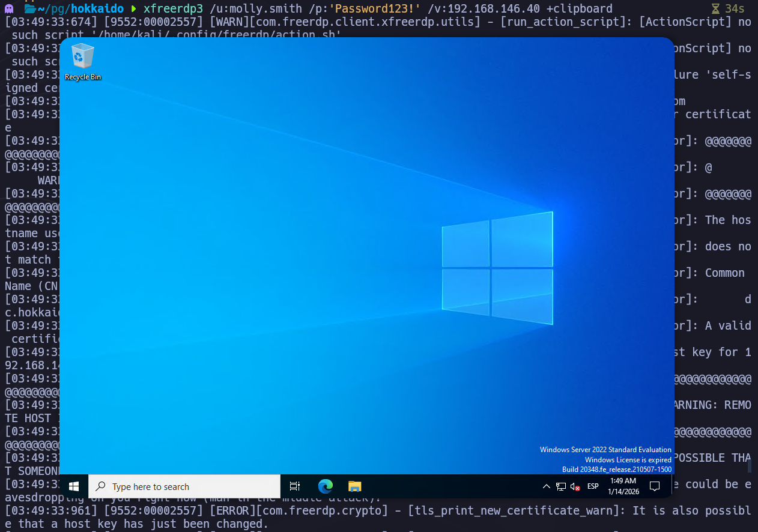Click the network status tray icon
The image size is (758, 532).
560,486
